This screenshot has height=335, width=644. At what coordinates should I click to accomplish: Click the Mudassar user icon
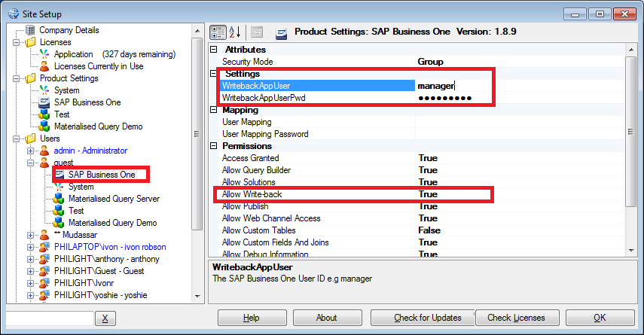[x=44, y=235]
